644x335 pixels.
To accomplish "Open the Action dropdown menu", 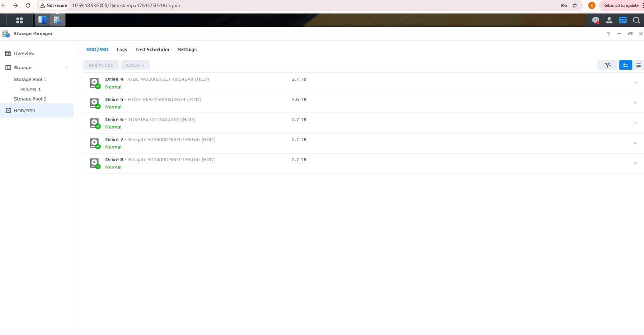I will [x=135, y=65].
